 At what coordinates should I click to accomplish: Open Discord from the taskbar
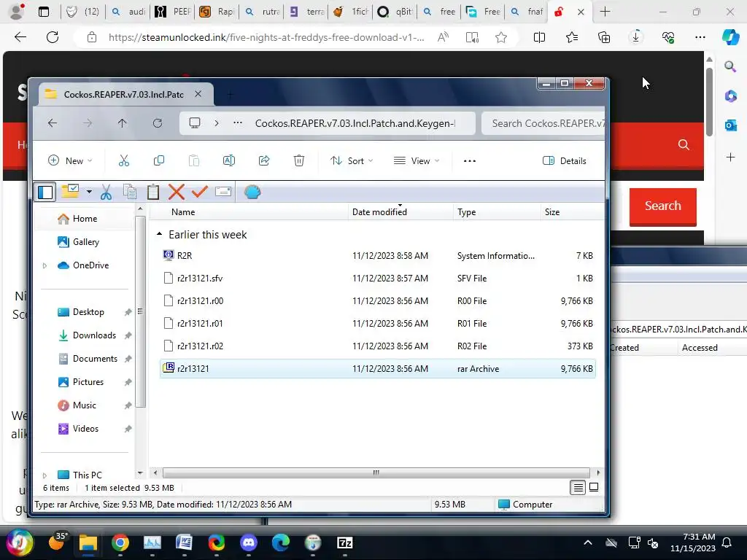coord(249,542)
